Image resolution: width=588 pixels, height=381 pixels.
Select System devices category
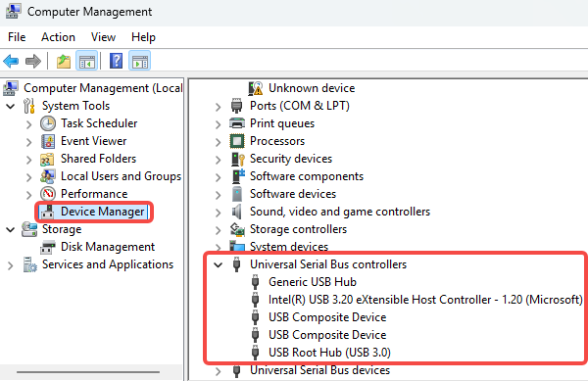289,246
